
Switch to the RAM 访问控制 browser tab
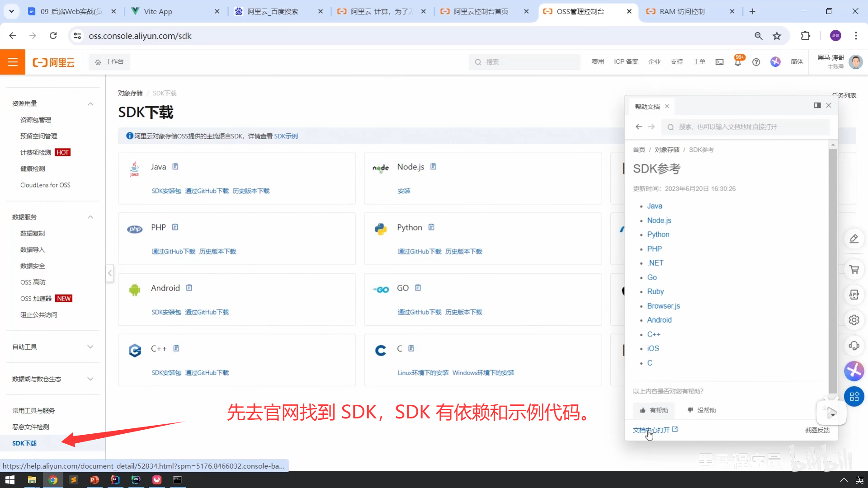coord(681,11)
